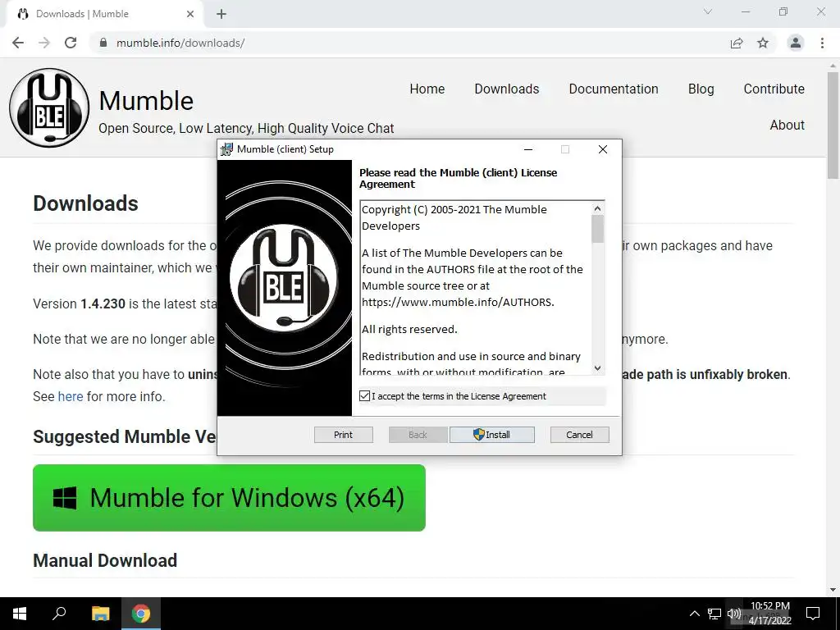The height and width of the screenshot is (630, 840).
Task: Reload the Mumble downloads page
Action: 71,43
